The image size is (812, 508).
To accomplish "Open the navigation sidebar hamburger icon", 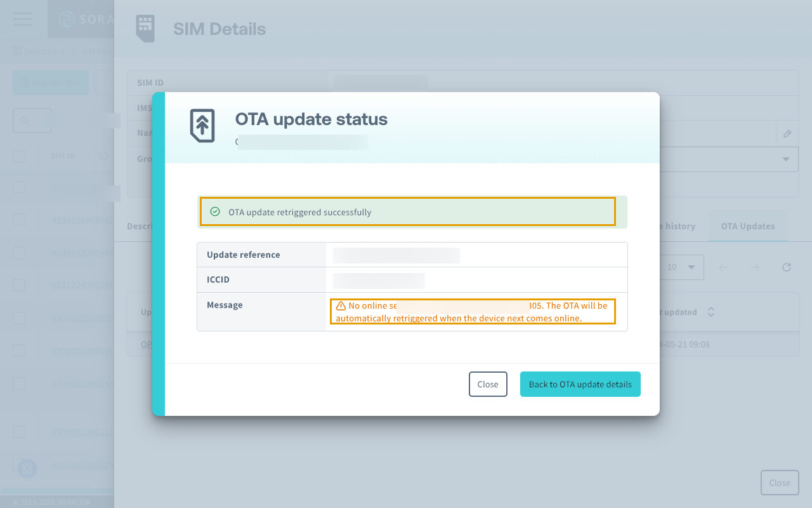I will pyautogui.click(x=22, y=19).
